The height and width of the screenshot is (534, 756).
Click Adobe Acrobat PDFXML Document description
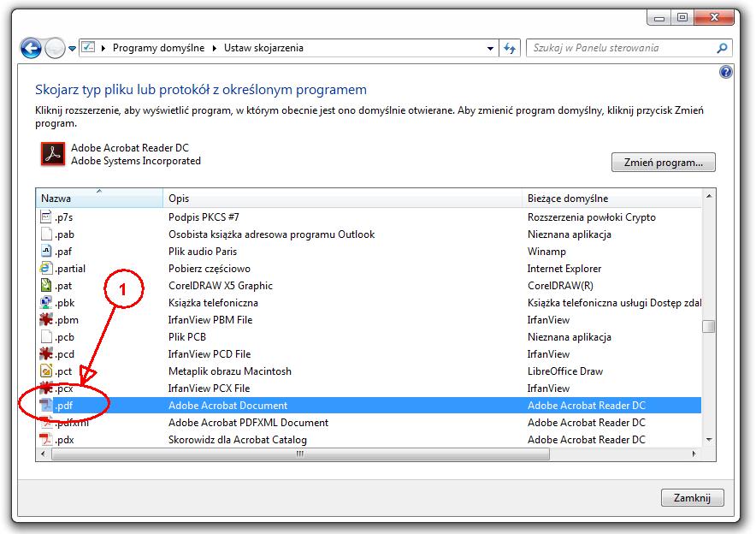(x=248, y=423)
